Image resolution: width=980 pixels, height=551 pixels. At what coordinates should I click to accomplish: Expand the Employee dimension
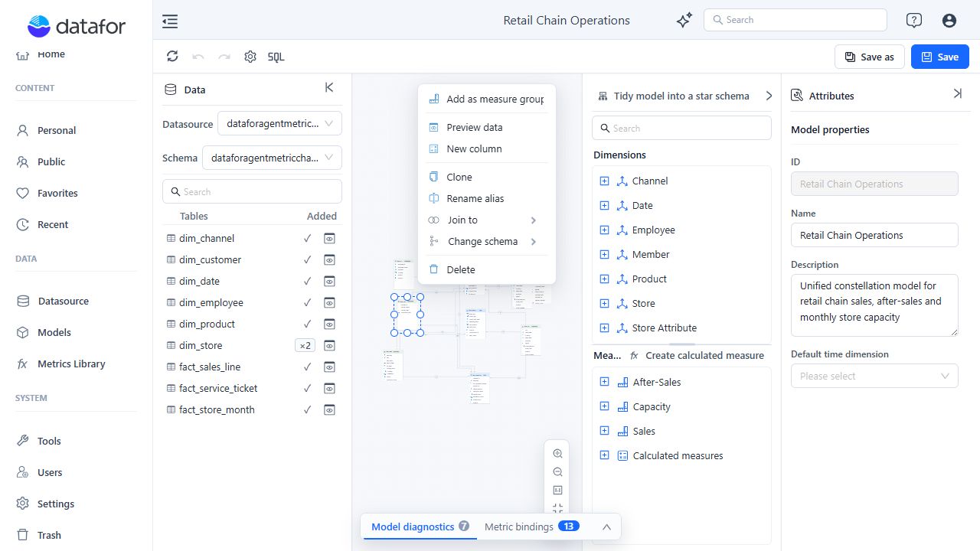(x=604, y=230)
